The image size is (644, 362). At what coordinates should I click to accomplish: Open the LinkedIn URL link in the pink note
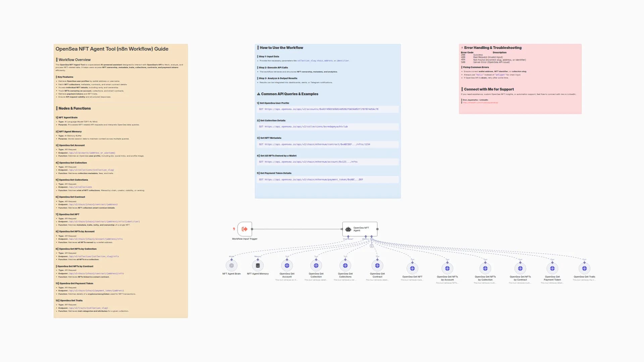click(480, 103)
